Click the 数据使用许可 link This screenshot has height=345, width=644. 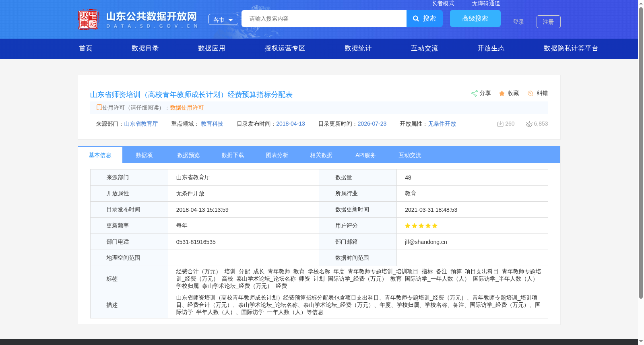click(x=187, y=107)
